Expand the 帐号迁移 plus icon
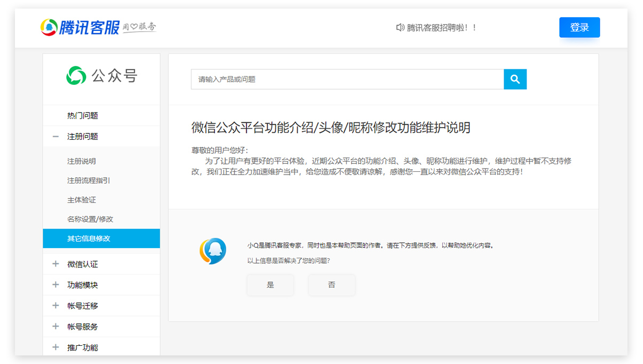Viewport: 643px width, 364px height. click(56, 306)
